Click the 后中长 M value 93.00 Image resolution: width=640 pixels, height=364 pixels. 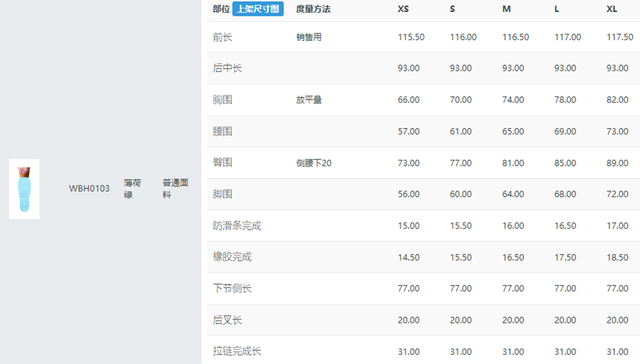(513, 68)
